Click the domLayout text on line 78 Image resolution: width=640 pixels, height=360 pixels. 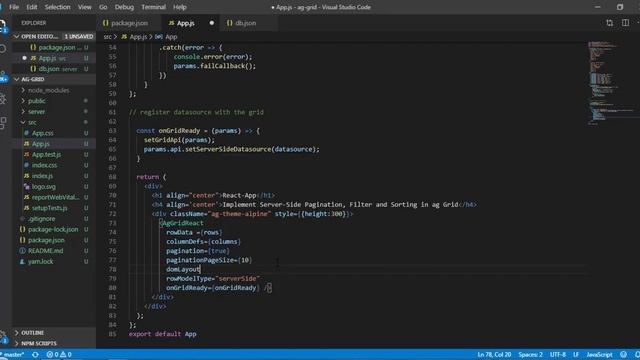tap(183, 269)
